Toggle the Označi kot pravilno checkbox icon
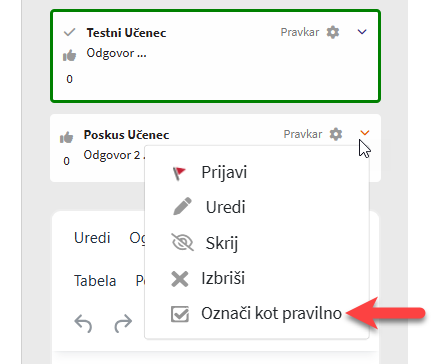Viewport: 434px width, 364px height. coord(180,314)
